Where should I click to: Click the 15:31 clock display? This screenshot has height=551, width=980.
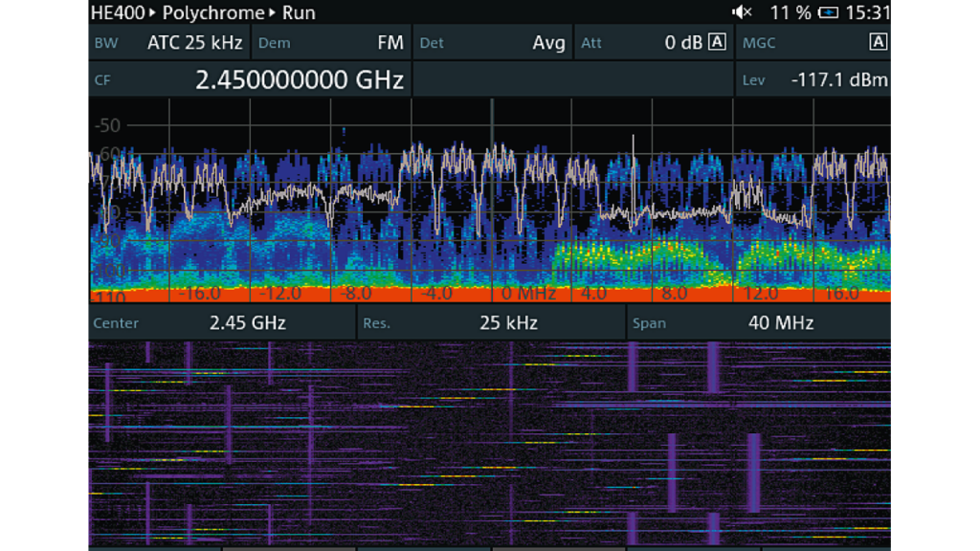(x=869, y=12)
